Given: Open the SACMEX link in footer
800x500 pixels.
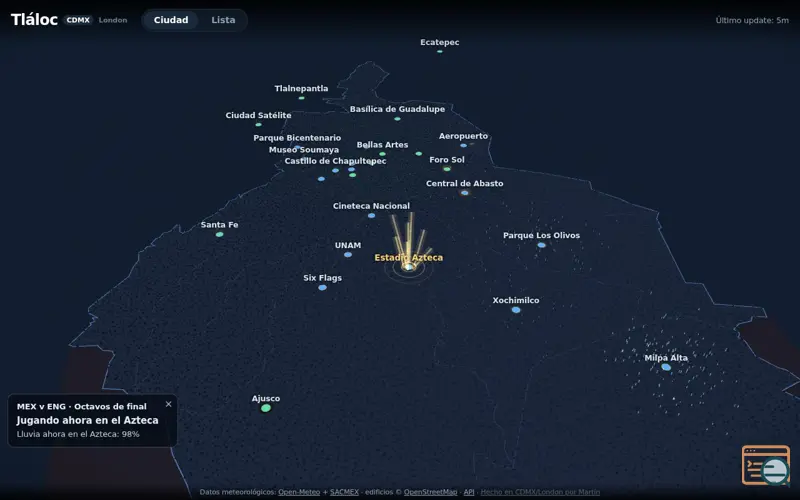Looking at the screenshot, I should (344, 492).
